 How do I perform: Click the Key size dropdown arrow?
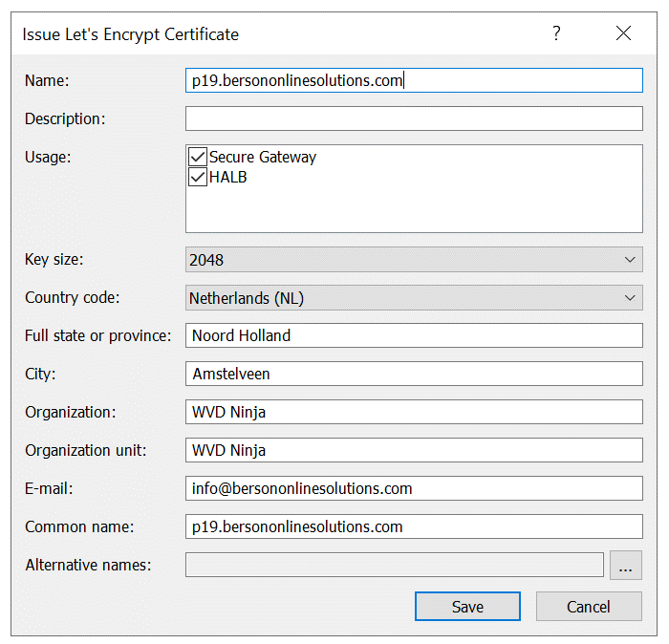(x=630, y=259)
